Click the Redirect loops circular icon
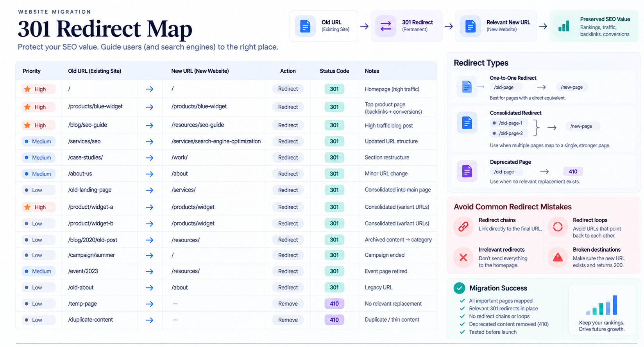This screenshot has width=644, height=347. [x=558, y=227]
